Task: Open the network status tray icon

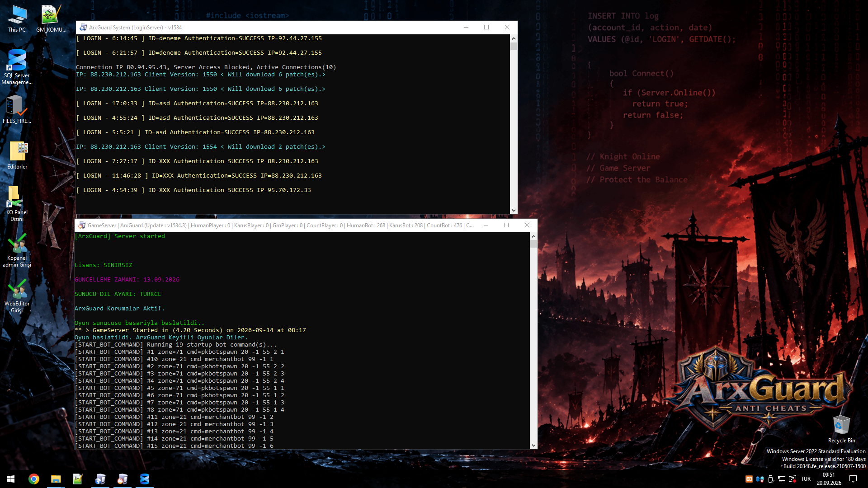Action: 782,479
